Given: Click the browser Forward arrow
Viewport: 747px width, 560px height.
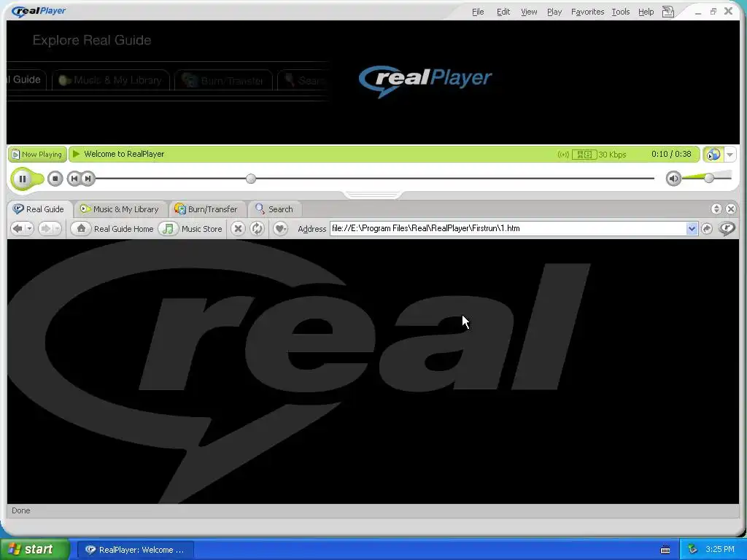Looking at the screenshot, I should 45,228.
